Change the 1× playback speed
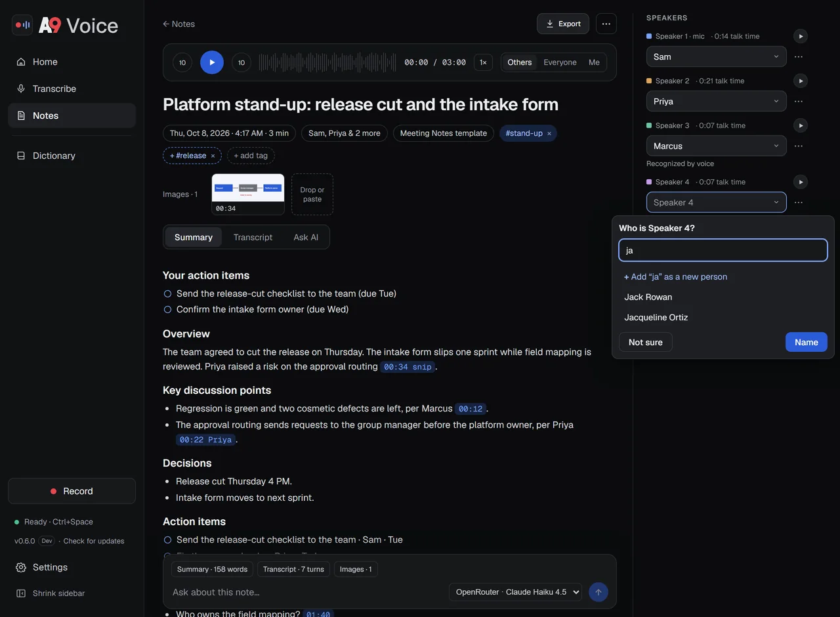The width and height of the screenshot is (840, 617). 483,62
